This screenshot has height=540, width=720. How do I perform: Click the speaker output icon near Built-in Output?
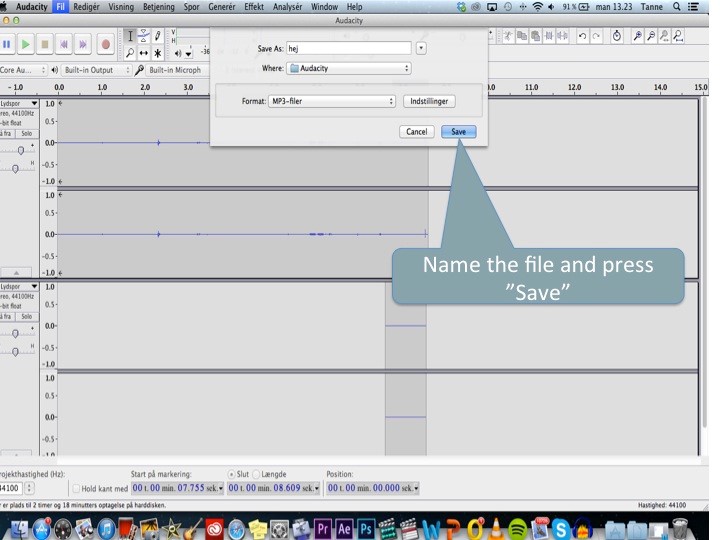pos(55,70)
